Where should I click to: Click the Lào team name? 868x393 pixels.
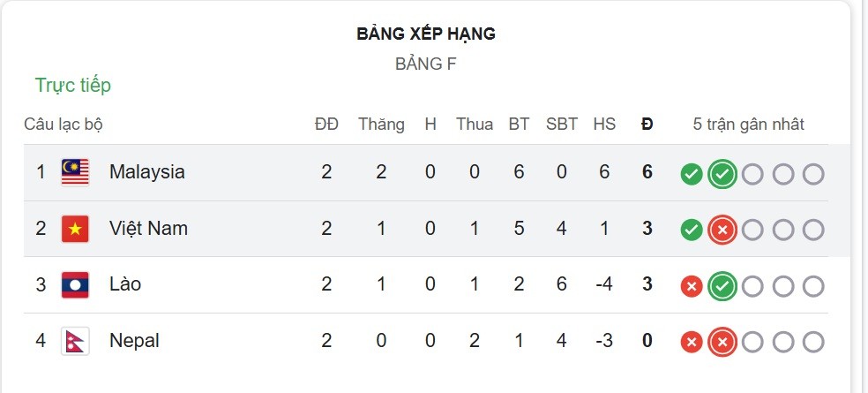(x=125, y=284)
